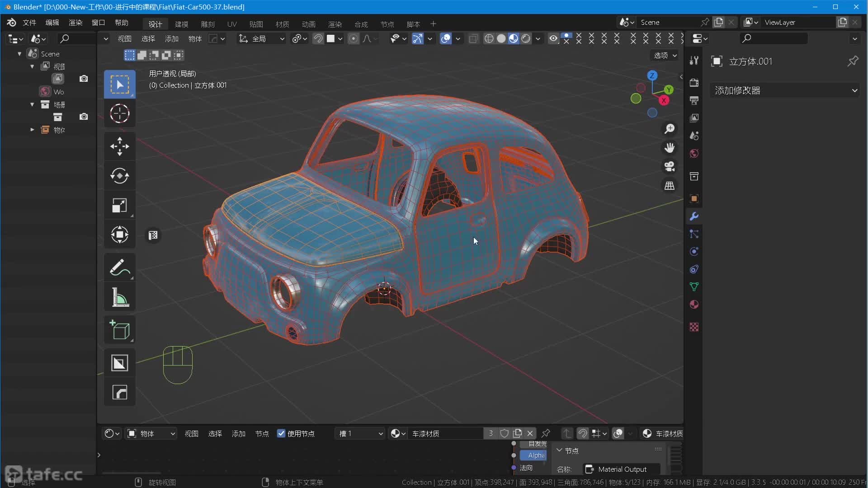Switch to solid viewport shading
868x488 pixels.
coord(501,39)
